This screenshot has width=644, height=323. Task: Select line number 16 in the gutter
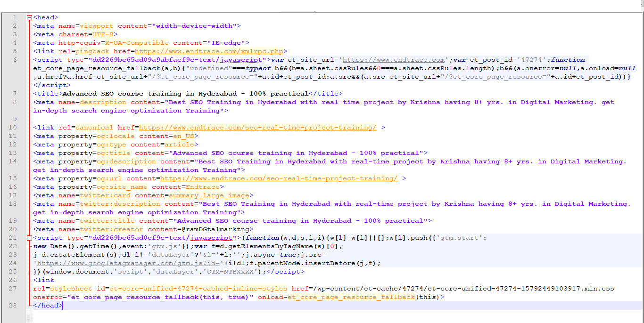click(13, 187)
